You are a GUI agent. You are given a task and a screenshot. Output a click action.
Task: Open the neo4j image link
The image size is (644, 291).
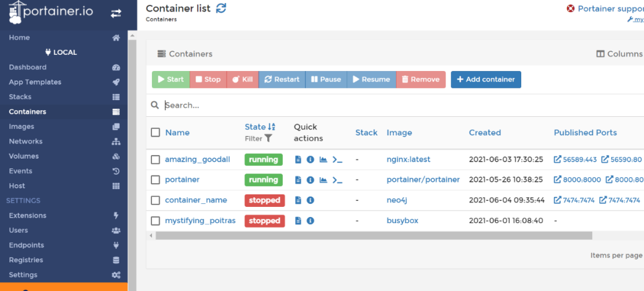tap(397, 200)
